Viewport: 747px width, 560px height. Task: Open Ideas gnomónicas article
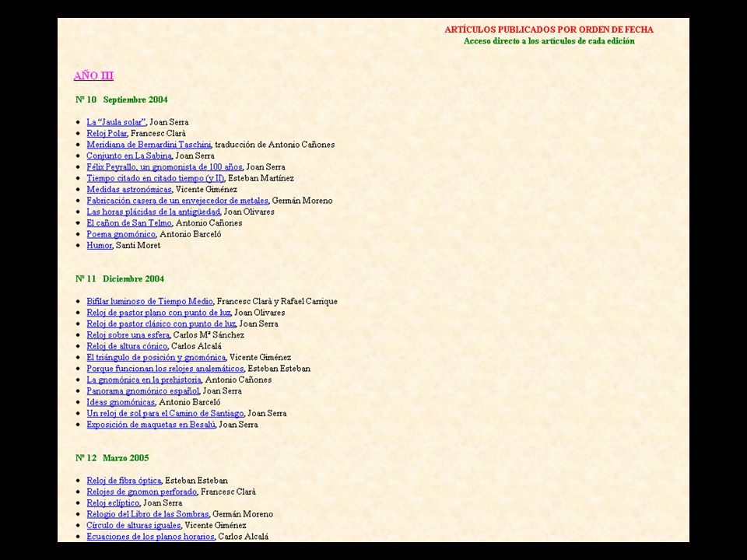tap(121, 402)
